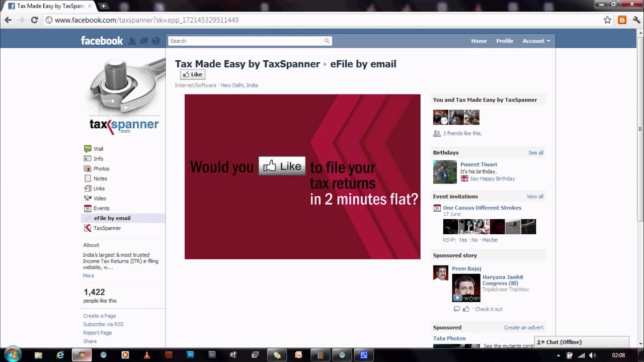Select eFile by email sidebar item
The width and height of the screenshot is (644, 362).
123,218
